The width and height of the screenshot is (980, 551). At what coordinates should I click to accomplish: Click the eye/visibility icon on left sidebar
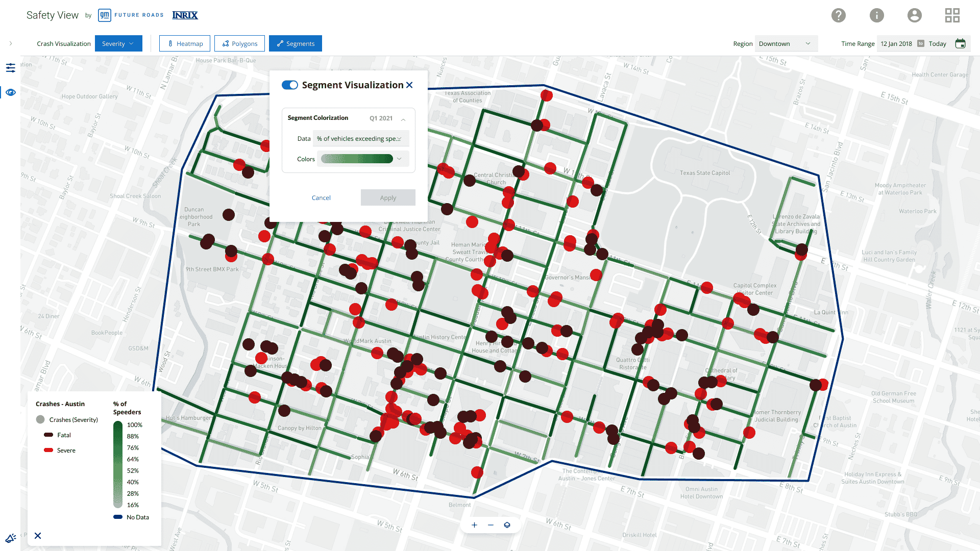pyautogui.click(x=11, y=93)
